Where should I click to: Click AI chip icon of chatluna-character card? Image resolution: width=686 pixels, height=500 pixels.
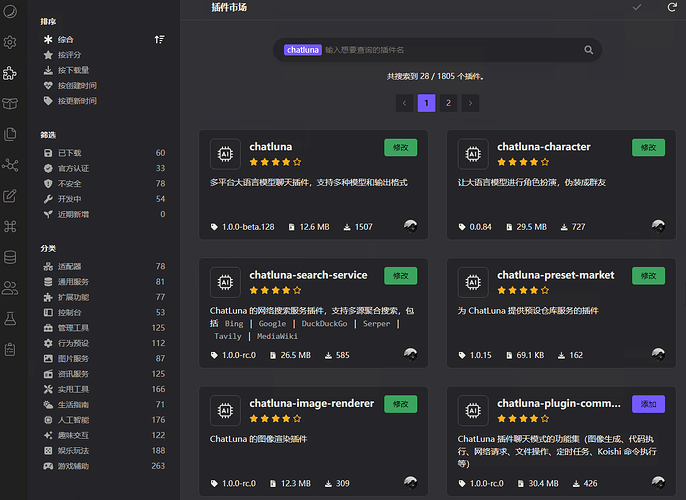click(x=473, y=154)
